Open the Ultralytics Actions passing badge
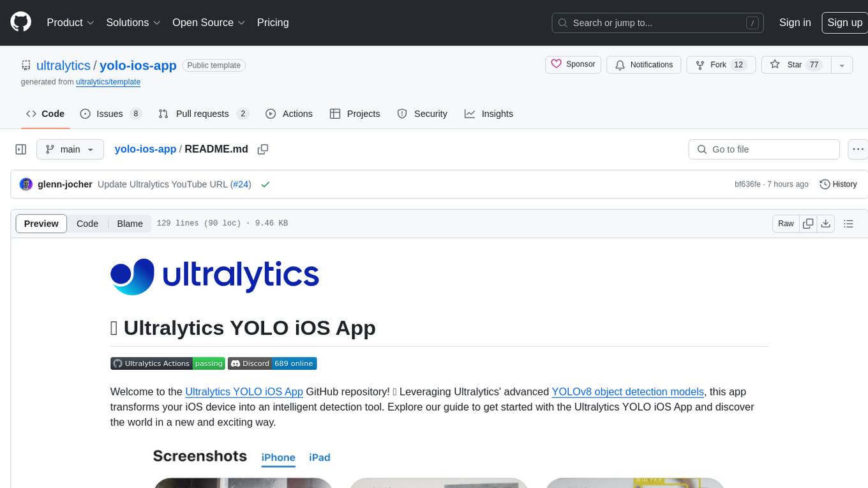 167,363
